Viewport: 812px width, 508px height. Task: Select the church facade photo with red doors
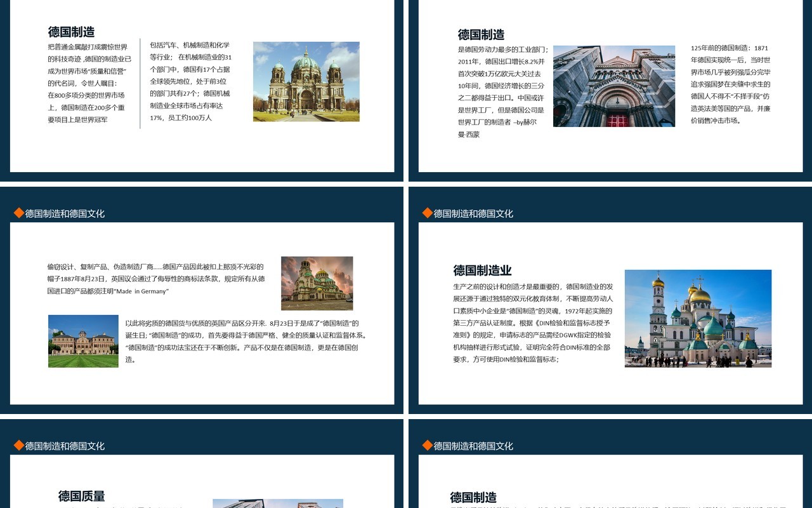614,86
